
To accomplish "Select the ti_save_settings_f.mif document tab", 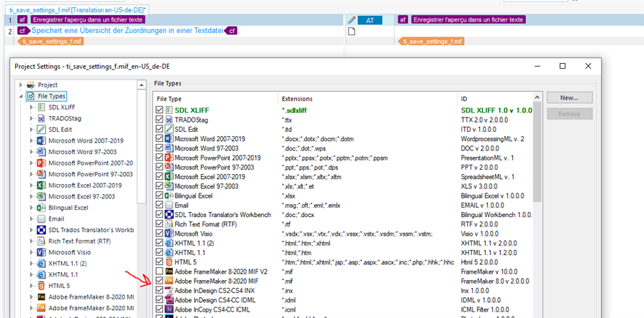I will pyautogui.click(x=76, y=9).
